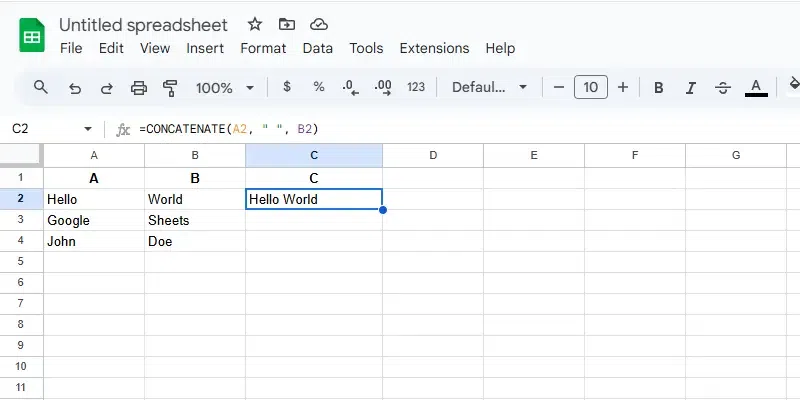800x400 pixels.
Task: Star the Untitled spreadsheet
Action: click(x=255, y=24)
